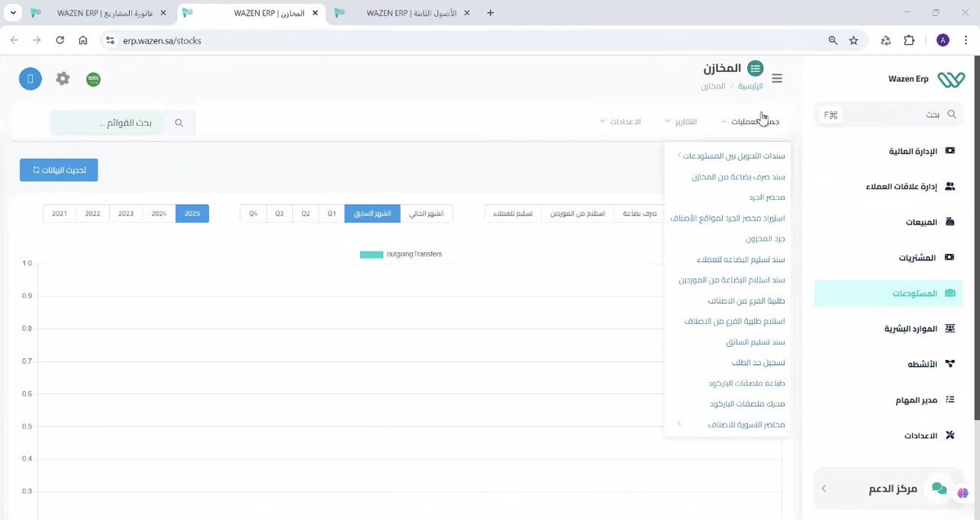Switch to the تسليم للعملاء tab
The width and height of the screenshot is (980, 520).
click(x=513, y=212)
